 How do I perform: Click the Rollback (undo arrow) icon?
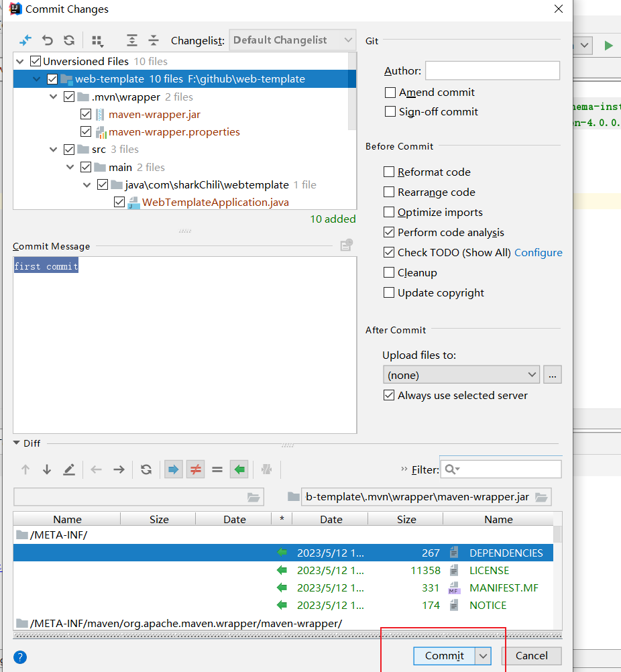pos(47,40)
